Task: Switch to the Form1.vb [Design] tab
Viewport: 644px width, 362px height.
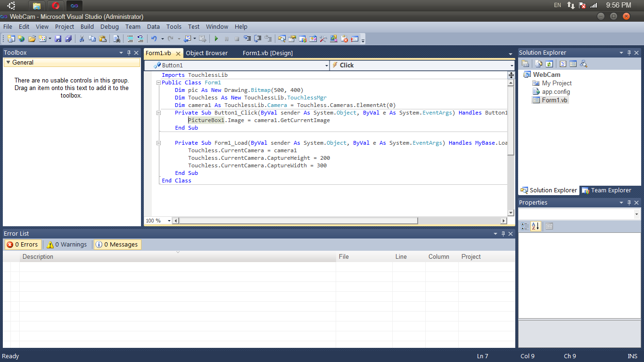Action: click(x=267, y=53)
